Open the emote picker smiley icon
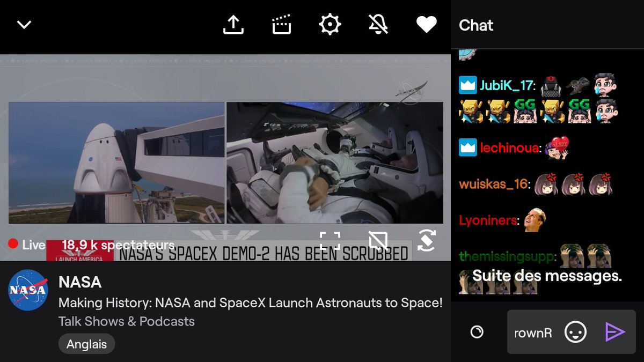 575,333
